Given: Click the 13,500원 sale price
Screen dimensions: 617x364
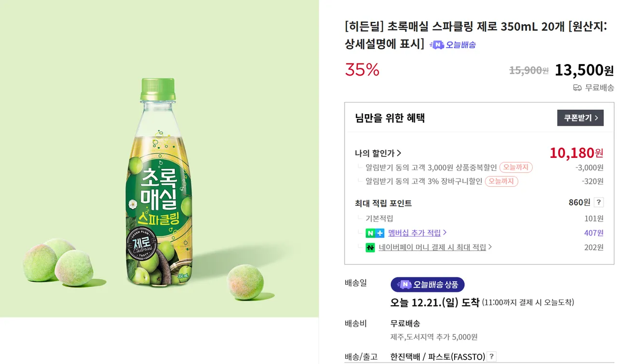Looking at the screenshot, I should coord(584,70).
